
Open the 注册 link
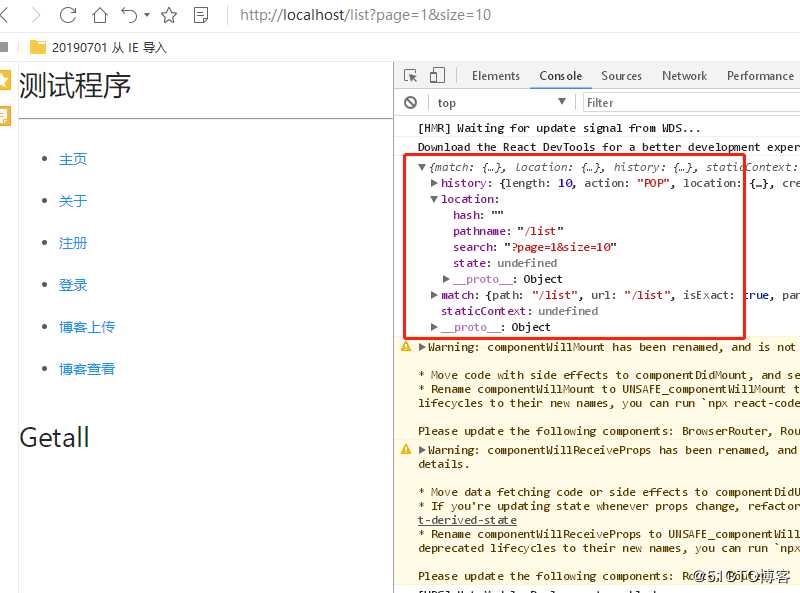coord(73,243)
